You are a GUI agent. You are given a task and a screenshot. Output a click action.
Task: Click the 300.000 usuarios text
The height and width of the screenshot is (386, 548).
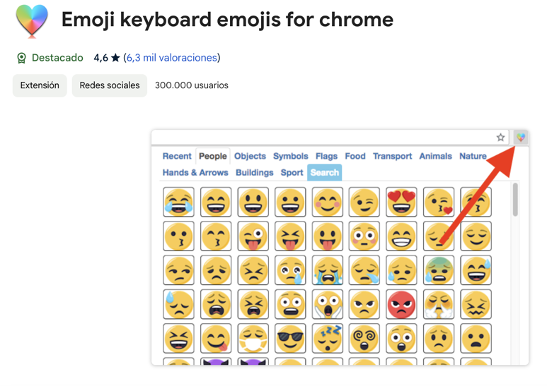[192, 85]
